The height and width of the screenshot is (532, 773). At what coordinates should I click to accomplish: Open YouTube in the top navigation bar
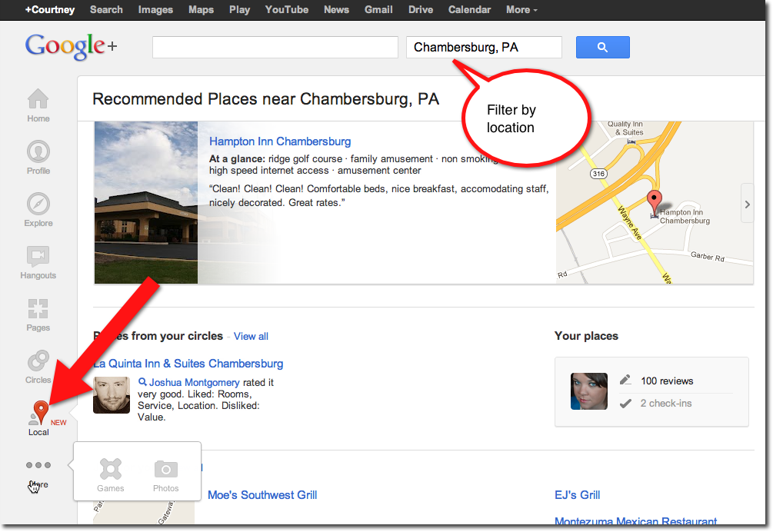286,10
